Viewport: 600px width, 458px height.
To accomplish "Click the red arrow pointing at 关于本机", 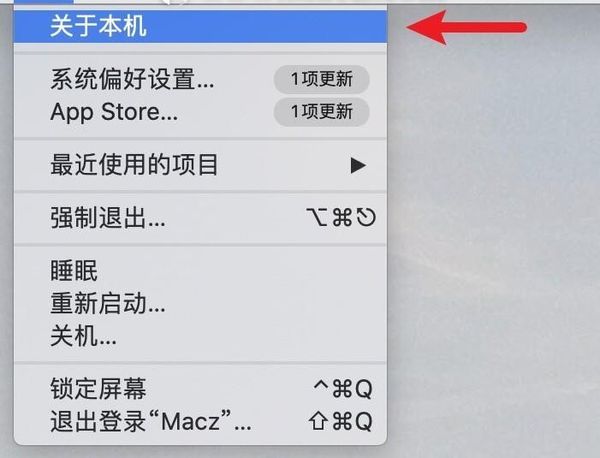I will [466, 28].
